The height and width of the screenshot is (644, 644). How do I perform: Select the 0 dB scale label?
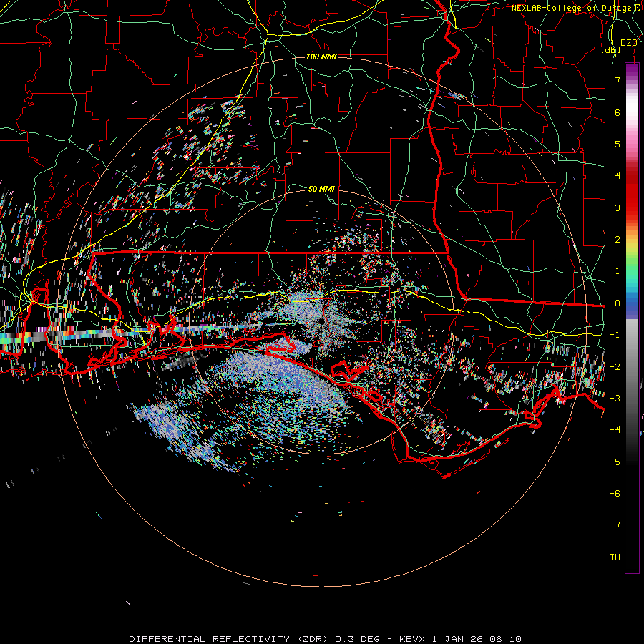pos(618,303)
